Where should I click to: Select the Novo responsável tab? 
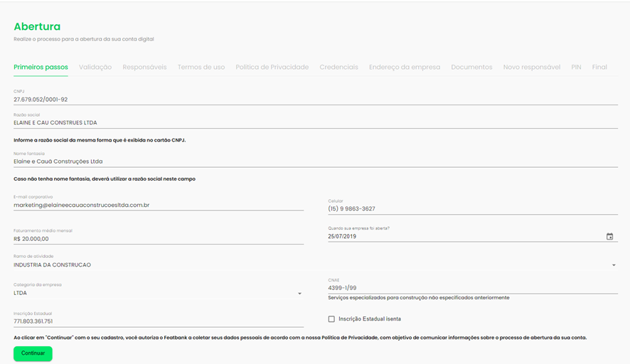(x=532, y=67)
